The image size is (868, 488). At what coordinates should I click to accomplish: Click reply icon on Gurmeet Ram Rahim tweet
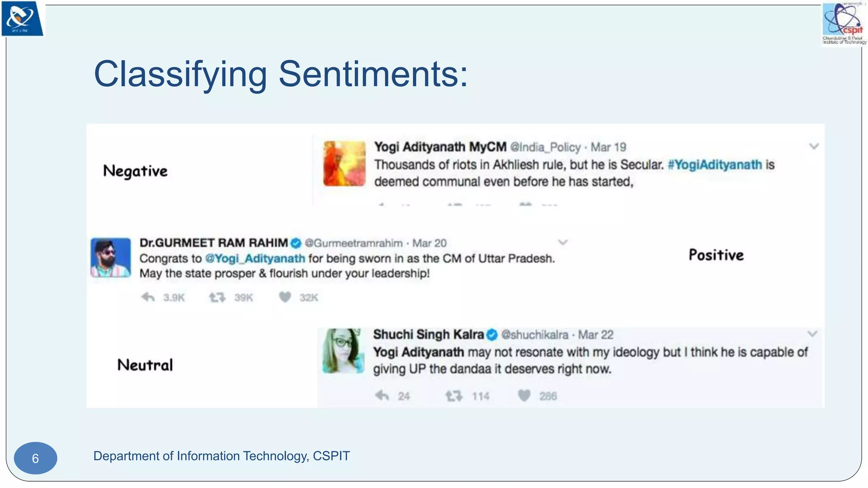pyautogui.click(x=147, y=297)
